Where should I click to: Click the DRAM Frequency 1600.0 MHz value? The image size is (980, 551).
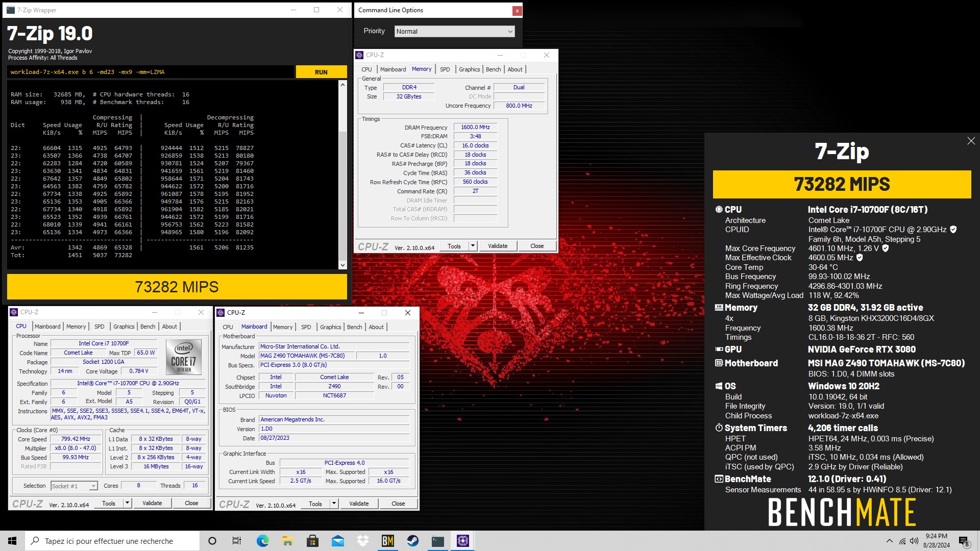point(475,127)
